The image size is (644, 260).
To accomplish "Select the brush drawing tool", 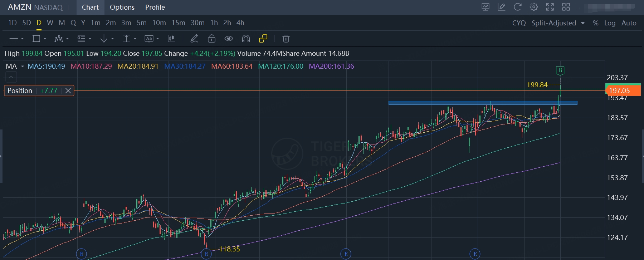I will 194,39.
